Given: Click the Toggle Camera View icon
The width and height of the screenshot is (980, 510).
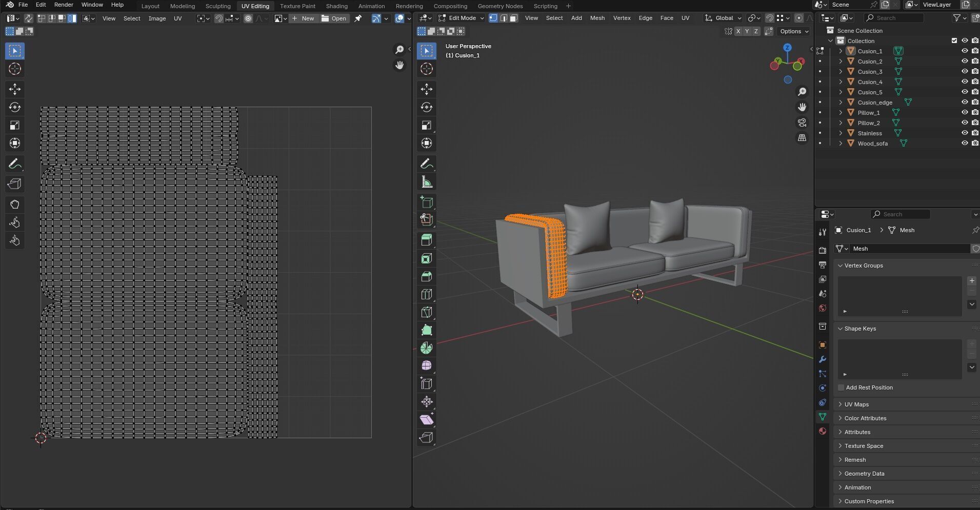Looking at the screenshot, I should (802, 123).
